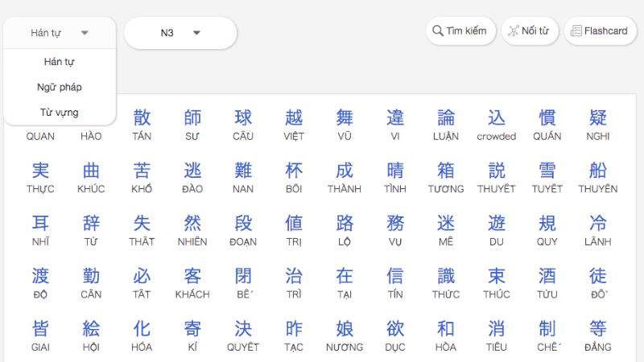
Task: Click kanji 皆 GIAI
Action: pos(40,335)
